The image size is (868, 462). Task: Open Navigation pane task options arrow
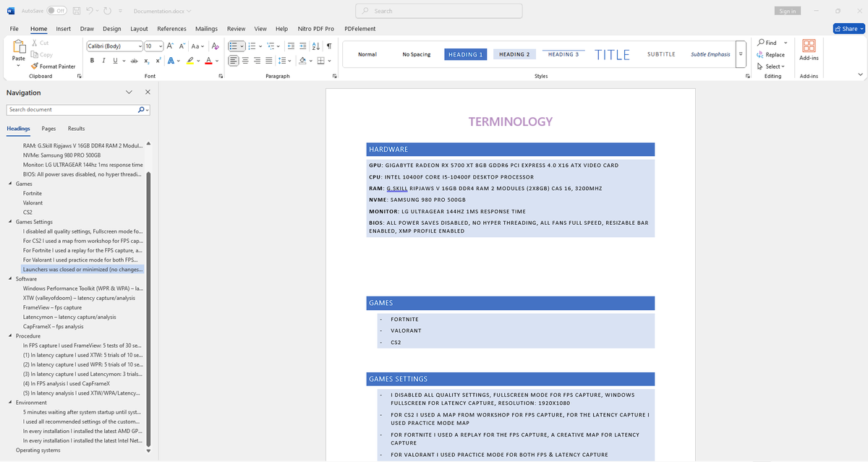click(x=129, y=93)
